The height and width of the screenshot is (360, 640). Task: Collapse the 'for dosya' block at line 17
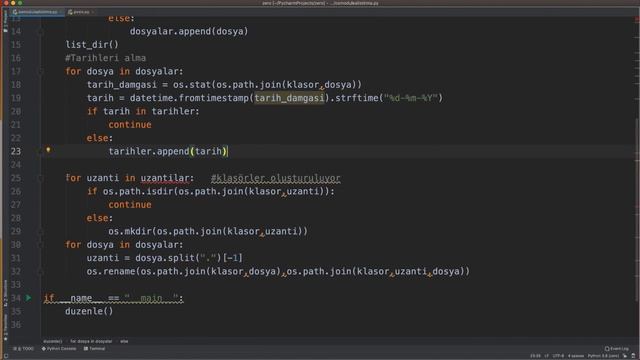point(40,71)
